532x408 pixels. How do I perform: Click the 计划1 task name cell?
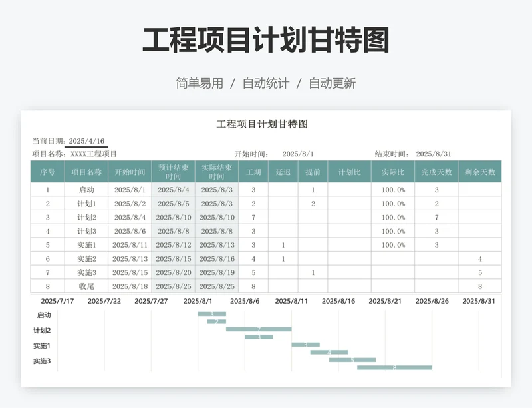tap(86, 204)
